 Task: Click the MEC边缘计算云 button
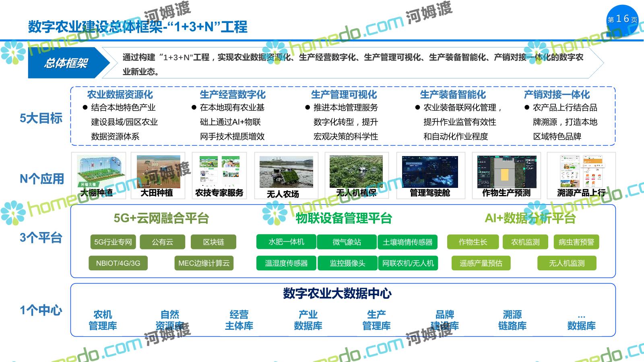point(204,263)
